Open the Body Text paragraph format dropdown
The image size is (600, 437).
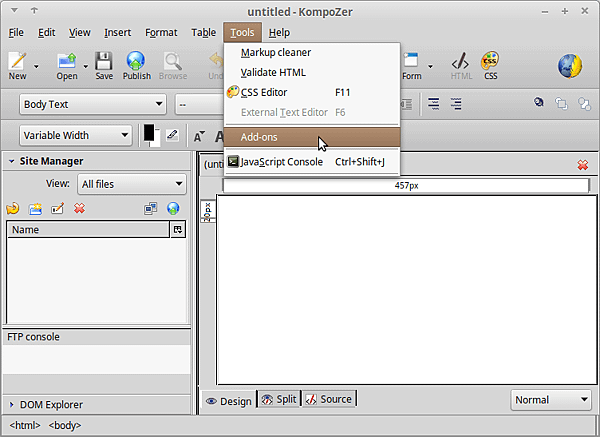click(x=93, y=104)
